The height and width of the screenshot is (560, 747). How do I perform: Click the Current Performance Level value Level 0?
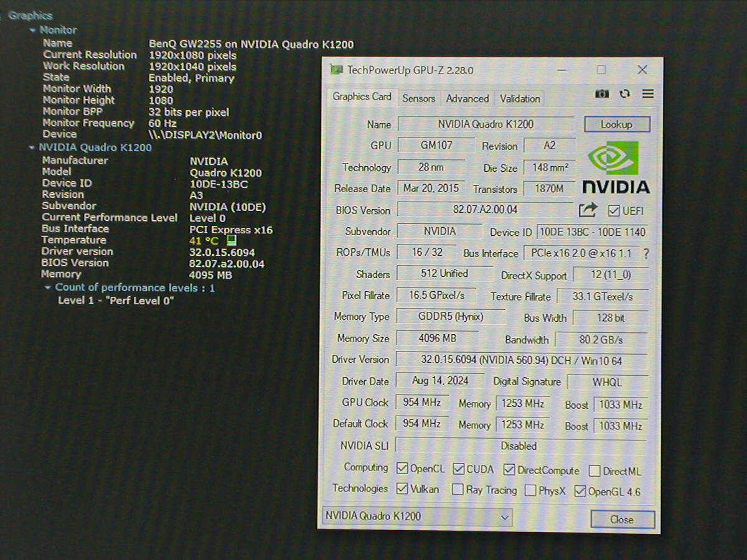[207, 218]
